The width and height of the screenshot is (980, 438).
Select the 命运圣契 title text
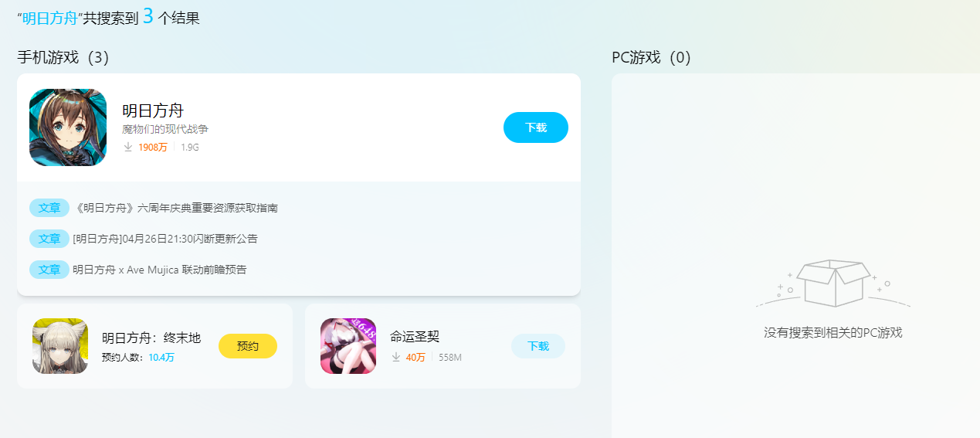pos(415,336)
